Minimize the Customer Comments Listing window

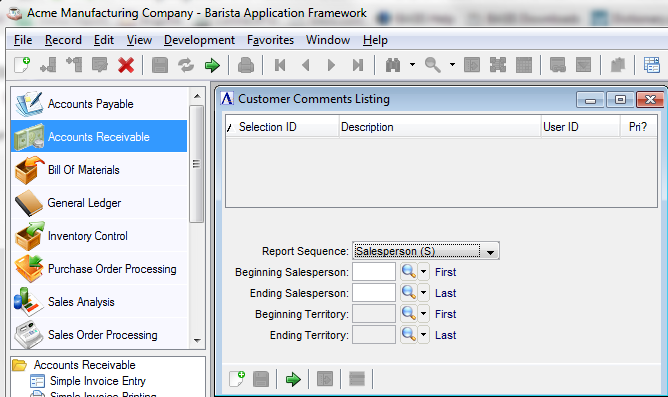pos(590,100)
